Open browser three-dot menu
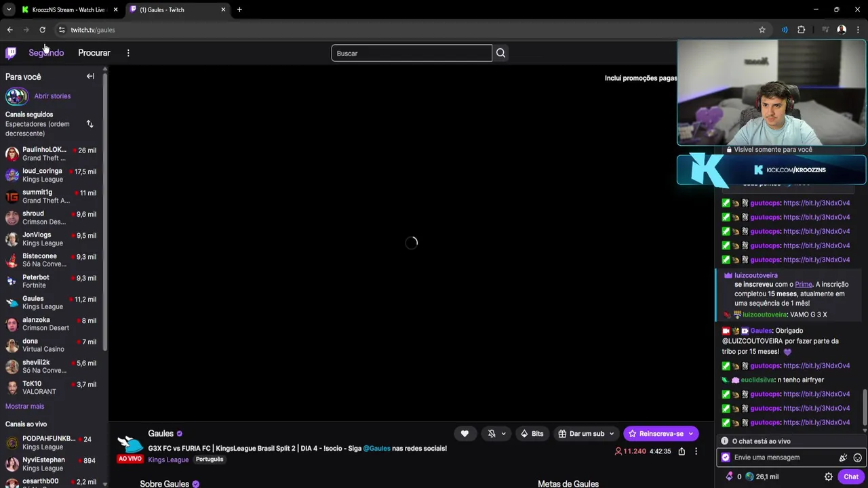The height and width of the screenshot is (488, 868). click(x=858, y=30)
